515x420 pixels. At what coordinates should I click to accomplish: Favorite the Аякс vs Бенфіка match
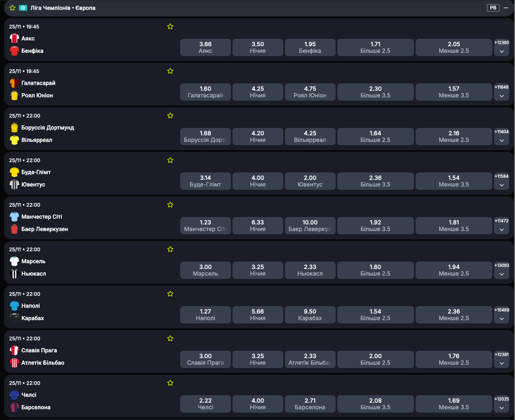point(170,26)
